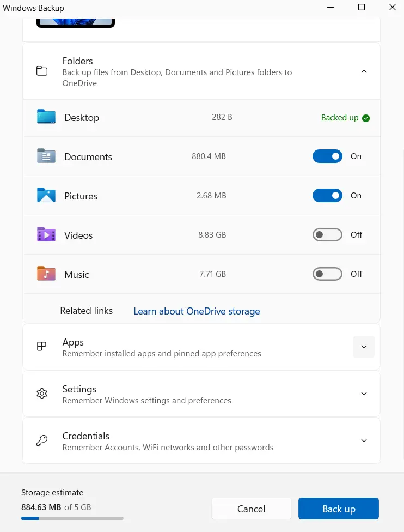Click the Videos folder icon

(x=46, y=234)
